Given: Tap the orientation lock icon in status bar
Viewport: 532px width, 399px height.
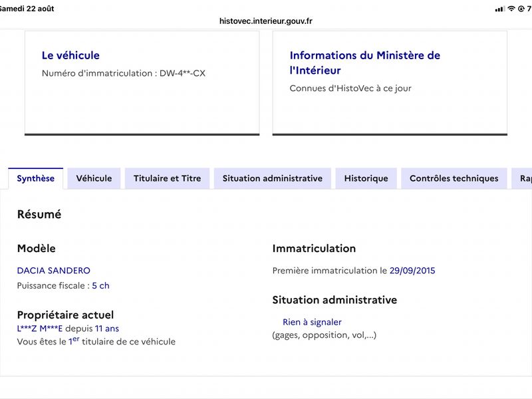Looking at the screenshot, I should point(521,9).
